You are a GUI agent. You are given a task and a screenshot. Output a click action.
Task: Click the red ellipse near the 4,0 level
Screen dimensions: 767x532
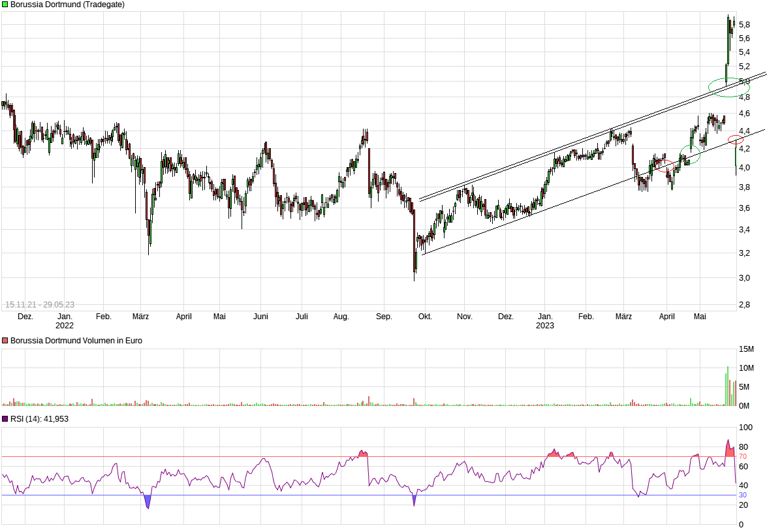coord(665,166)
